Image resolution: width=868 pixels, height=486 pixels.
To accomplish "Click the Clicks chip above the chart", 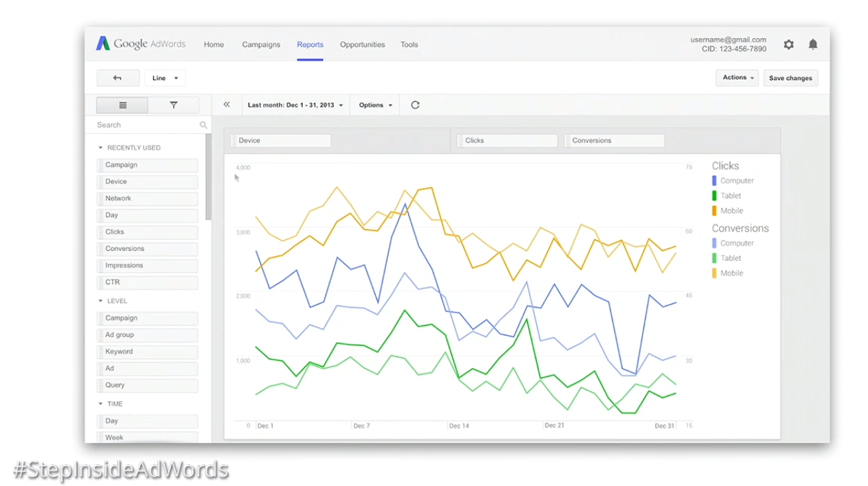I will 507,141.
